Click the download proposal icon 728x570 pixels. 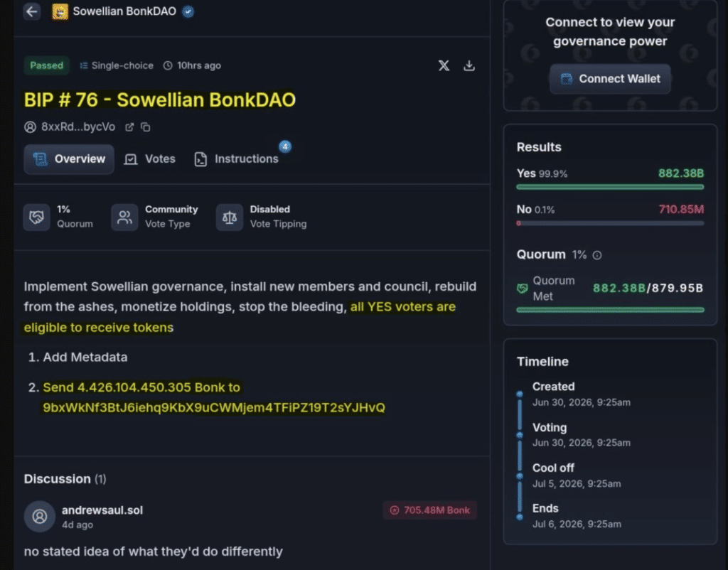(469, 65)
